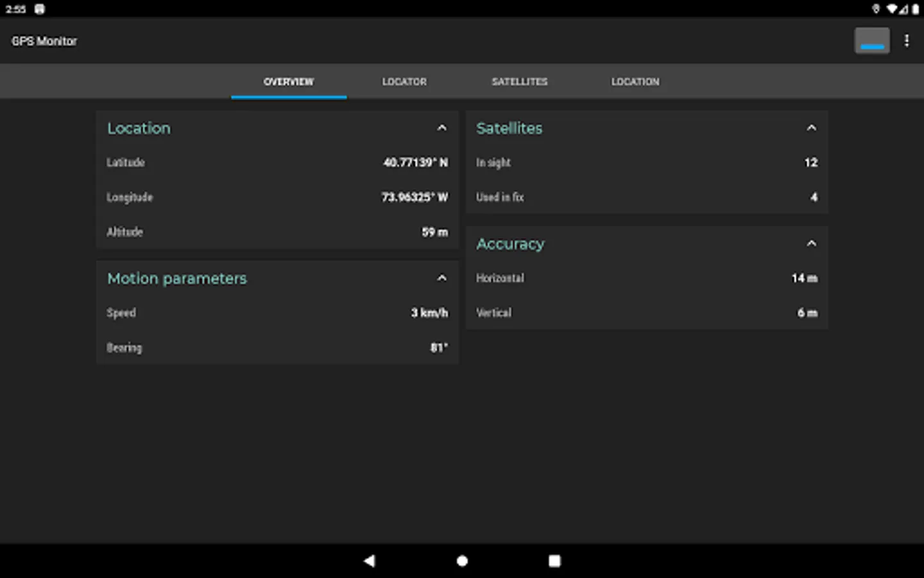Viewport: 924px width, 578px height.
Task: Click the Used in fix label
Action: pos(500,197)
